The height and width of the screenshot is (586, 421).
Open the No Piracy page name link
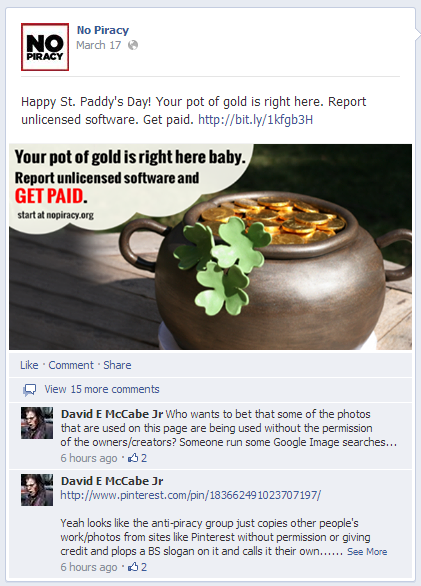(x=103, y=30)
